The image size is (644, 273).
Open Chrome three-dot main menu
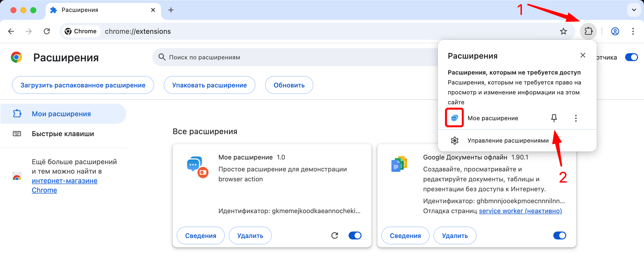point(633,31)
